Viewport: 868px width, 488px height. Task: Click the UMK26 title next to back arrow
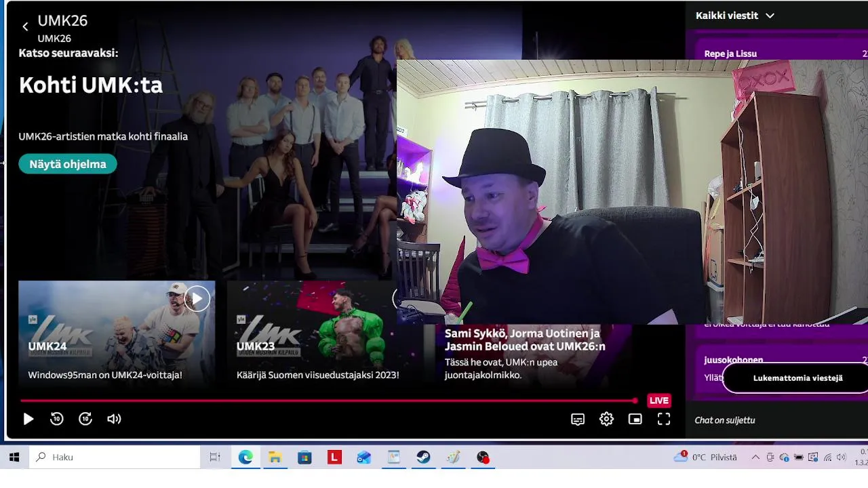click(x=62, y=21)
